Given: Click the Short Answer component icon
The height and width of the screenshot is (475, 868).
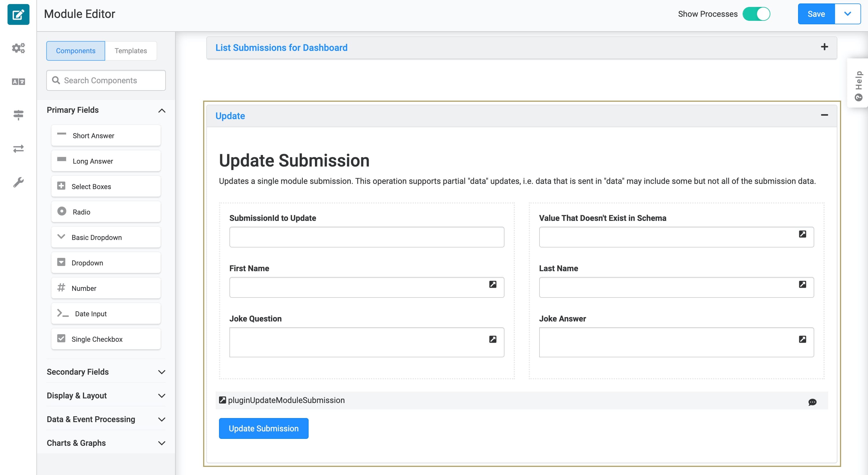Looking at the screenshot, I should tap(62, 134).
